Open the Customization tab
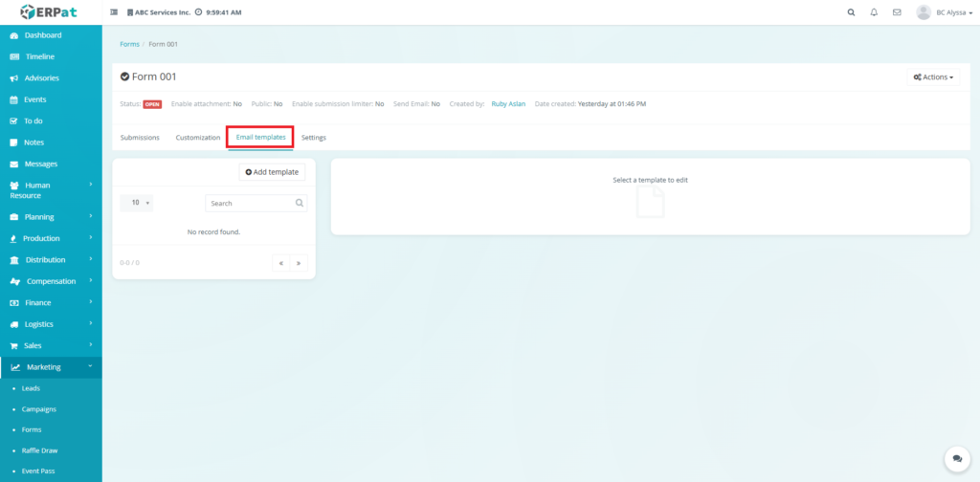 (x=198, y=138)
